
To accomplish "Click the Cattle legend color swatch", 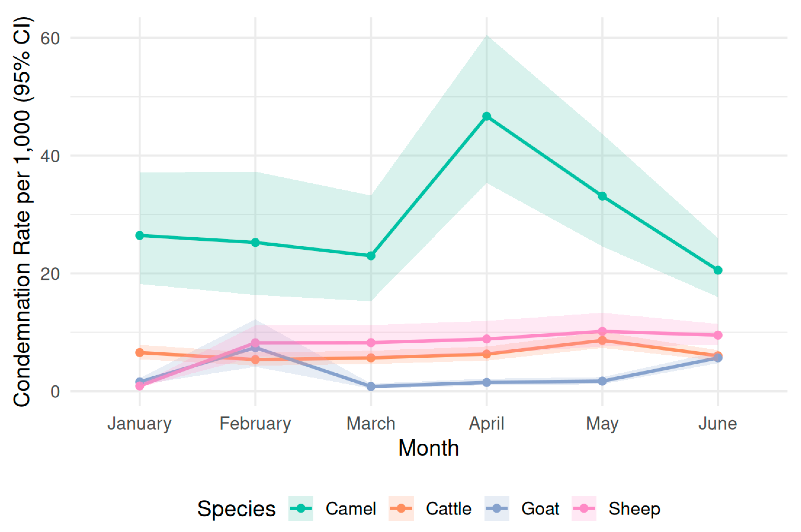I will click(401, 508).
